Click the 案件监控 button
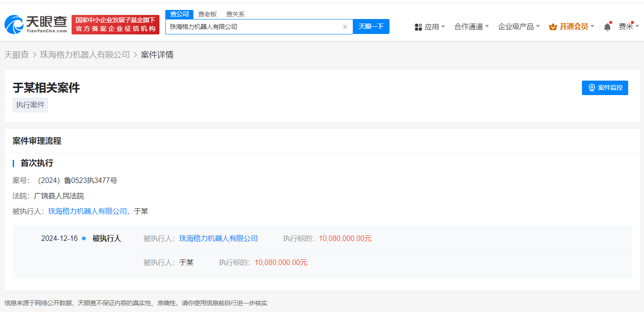 (605, 87)
